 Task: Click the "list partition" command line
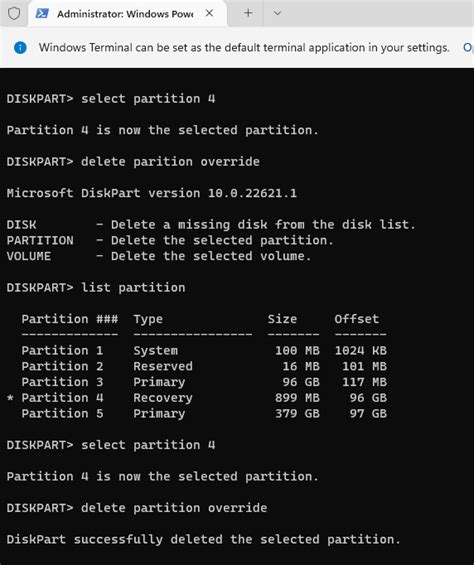(96, 288)
